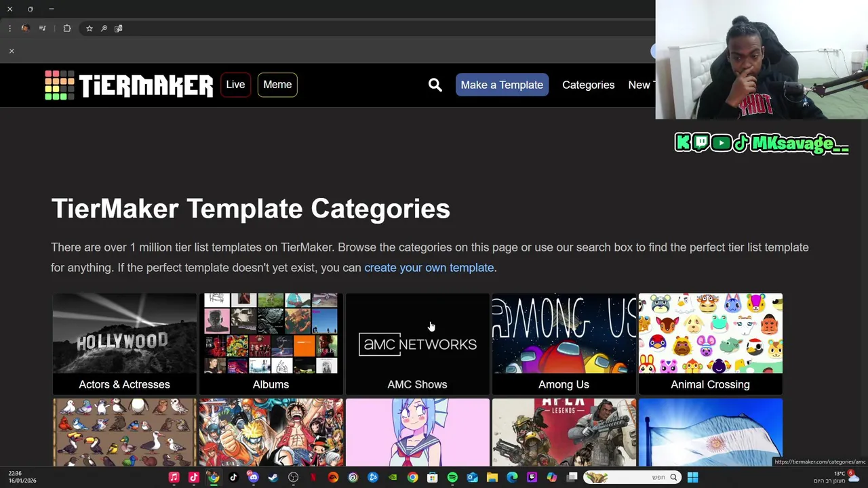Open the anime characters collage thumbnail
Screen dimensions: 868x488
click(x=271, y=432)
